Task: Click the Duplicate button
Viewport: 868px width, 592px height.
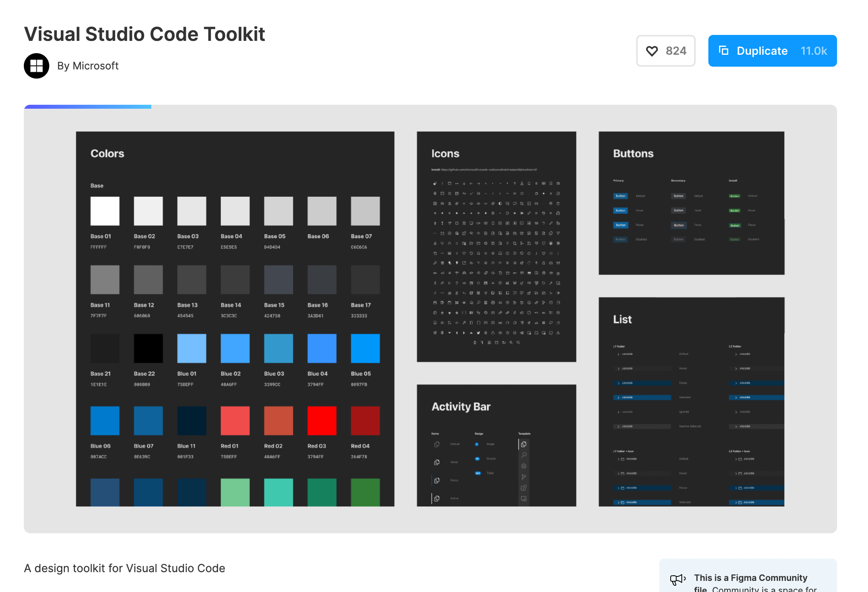Action: click(772, 51)
